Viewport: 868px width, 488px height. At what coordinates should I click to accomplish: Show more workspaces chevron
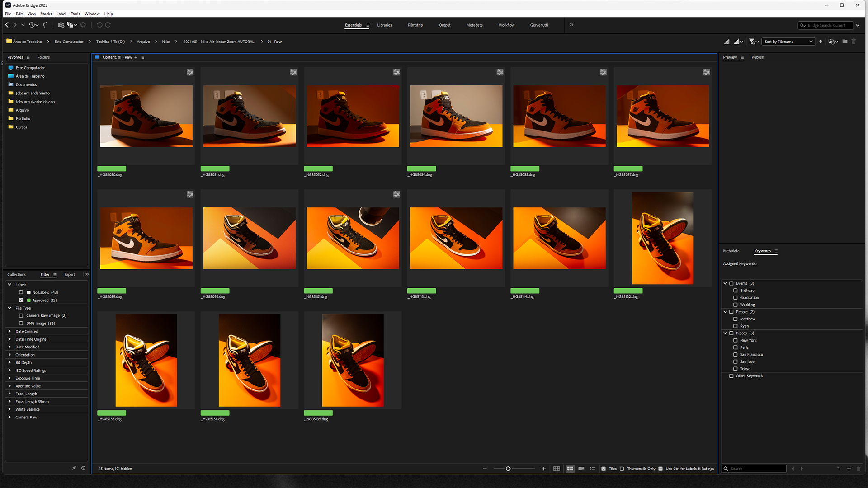[571, 25]
